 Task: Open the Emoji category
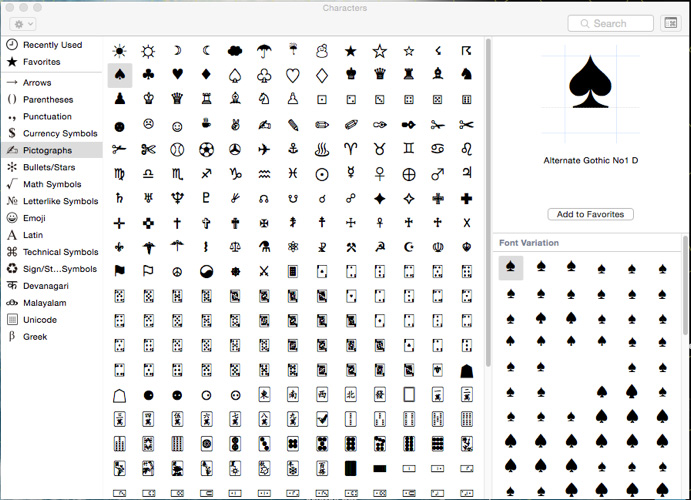(52, 218)
